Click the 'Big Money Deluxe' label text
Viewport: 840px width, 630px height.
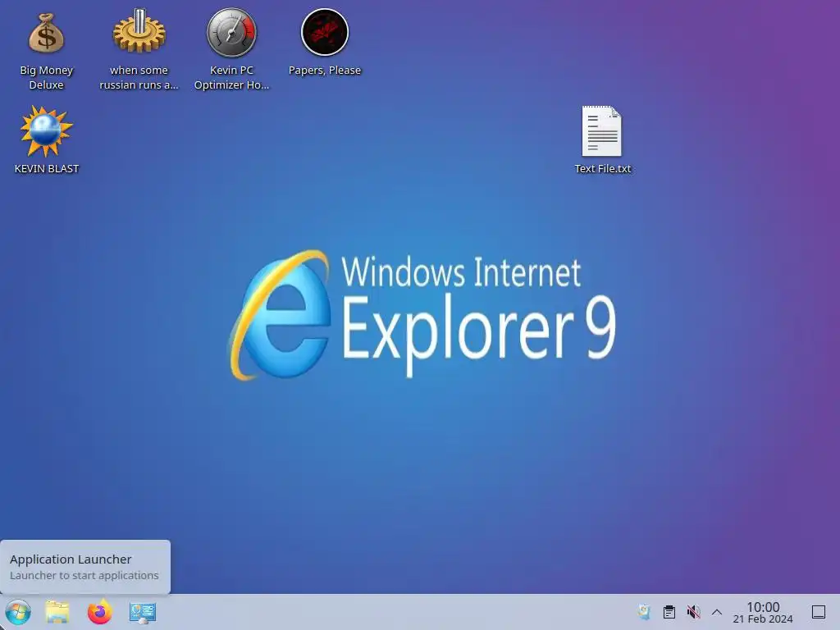tap(46, 78)
